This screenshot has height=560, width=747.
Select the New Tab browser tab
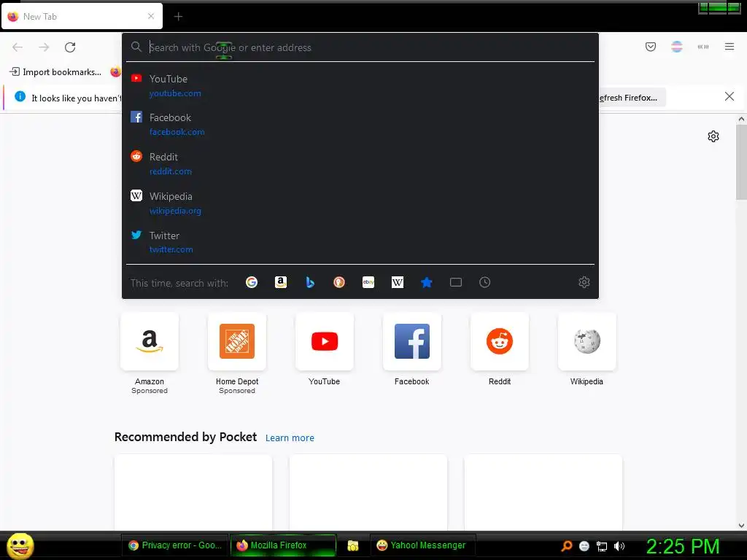(82, 16)
